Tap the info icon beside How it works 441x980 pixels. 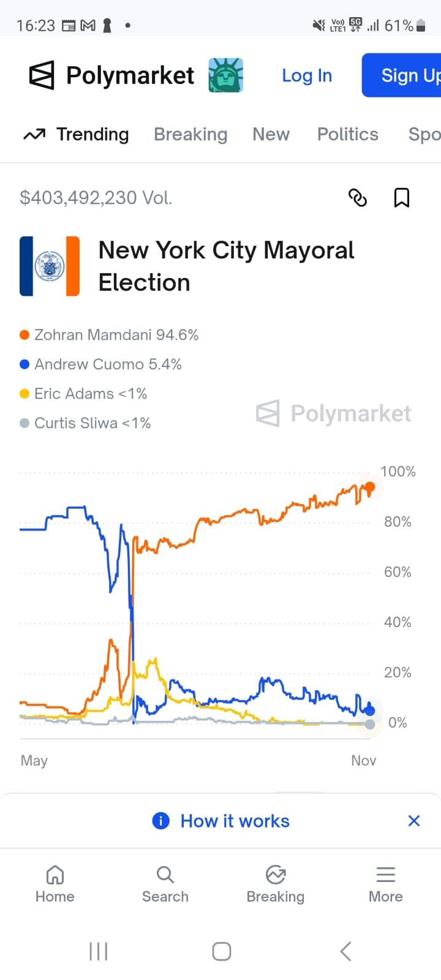[160, 821]
